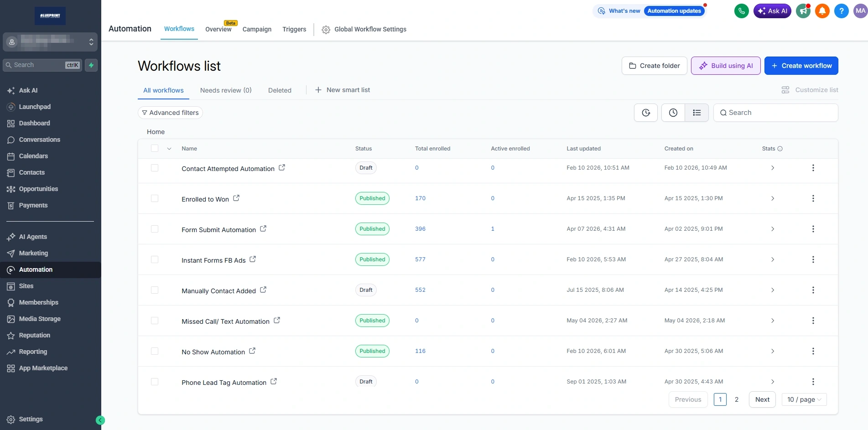Switch to the list view icon
The width and height of the screenshot is (868, 430).
(x=697, y=113)
